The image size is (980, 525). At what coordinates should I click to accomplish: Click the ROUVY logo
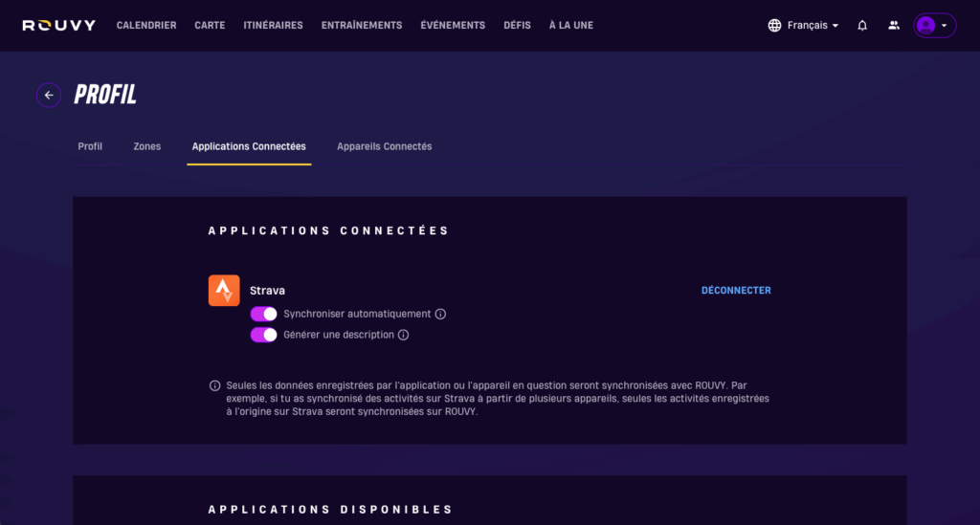(58, 25)
